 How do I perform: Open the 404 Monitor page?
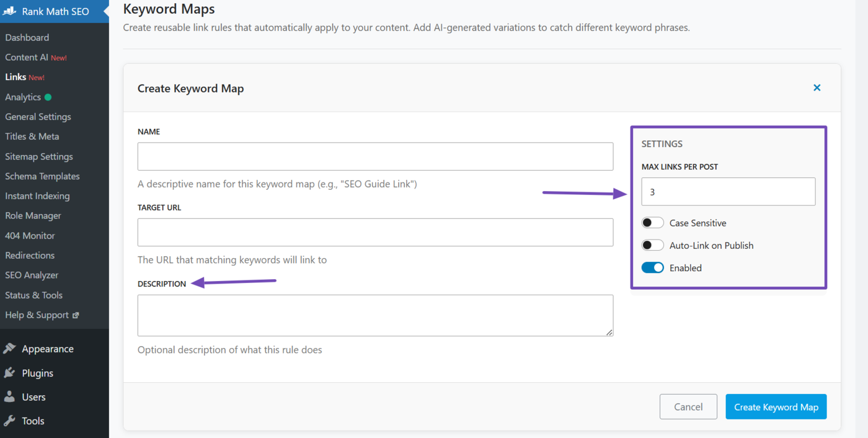click(x=29, y=235)
